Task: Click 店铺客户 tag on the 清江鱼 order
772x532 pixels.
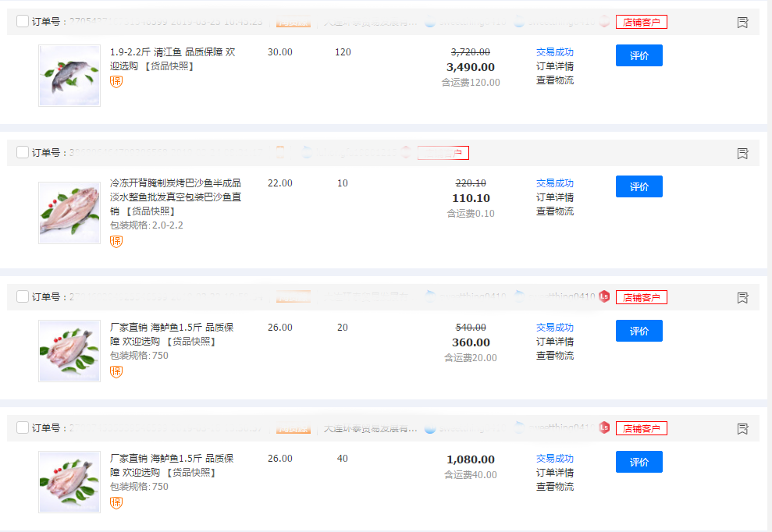Action: [x=641, y=22]
